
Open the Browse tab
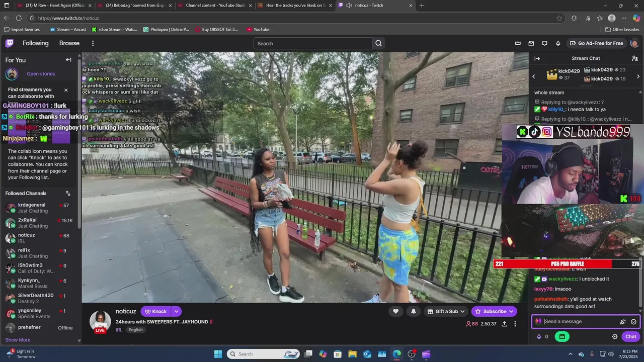tap(69, 43)
